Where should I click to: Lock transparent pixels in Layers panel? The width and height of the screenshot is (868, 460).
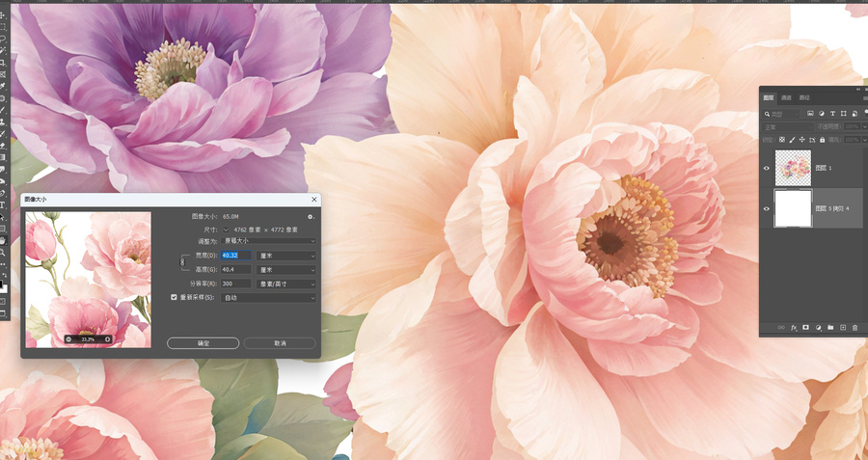[x=782, y=140]
